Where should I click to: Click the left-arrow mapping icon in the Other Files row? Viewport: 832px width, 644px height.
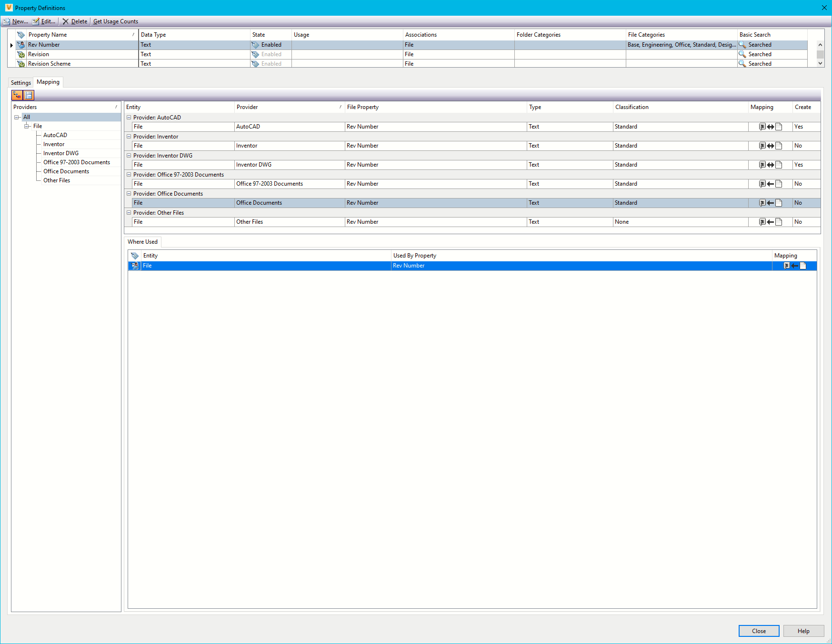[x=770, y=221]
